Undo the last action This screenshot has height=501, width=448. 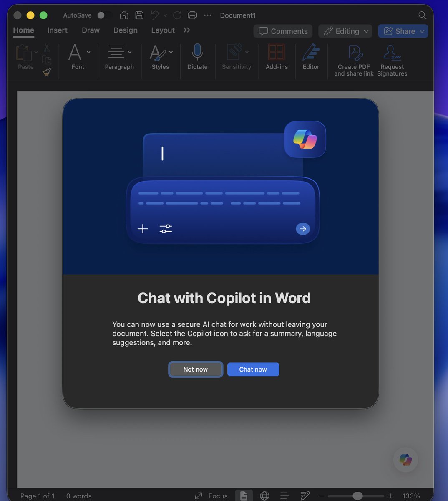[155, 15]
